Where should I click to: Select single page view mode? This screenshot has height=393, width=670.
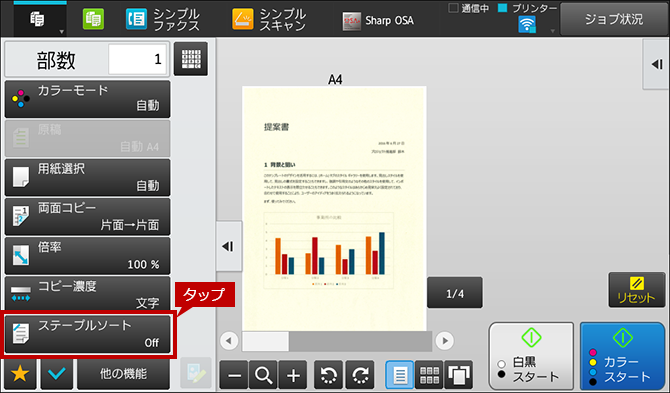(400, 375)
